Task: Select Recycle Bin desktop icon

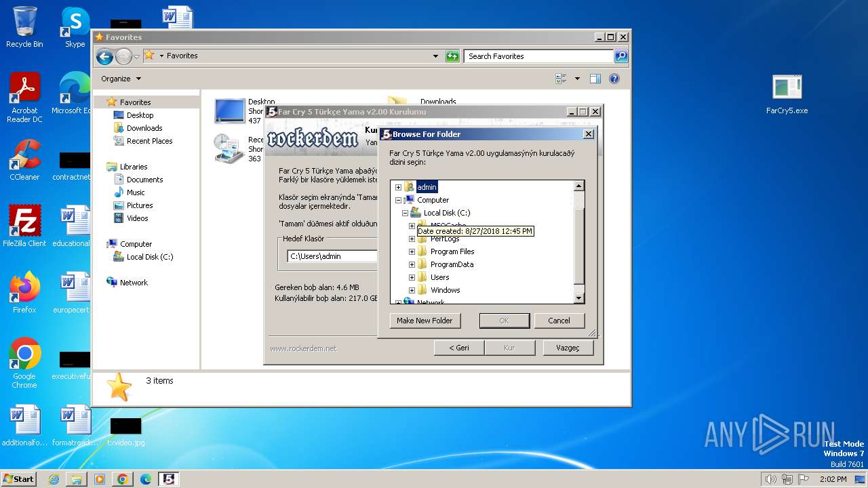Action: tap(24, 27)
